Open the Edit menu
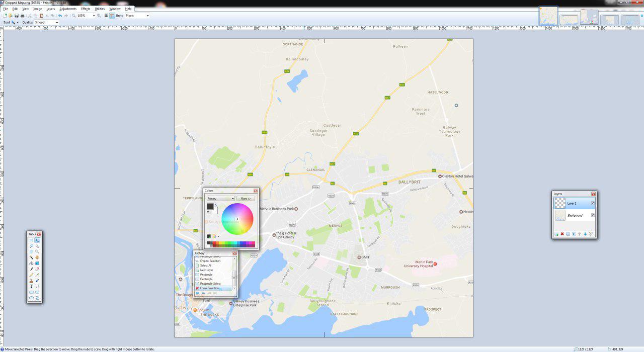 point(15,9)
